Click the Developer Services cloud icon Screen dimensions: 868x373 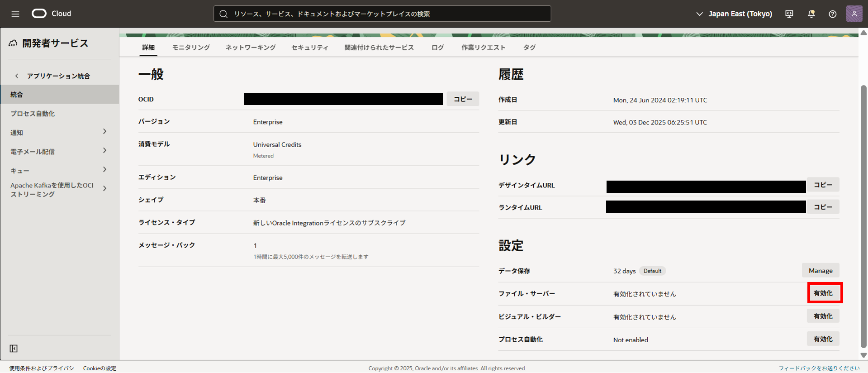click(13, 43)
